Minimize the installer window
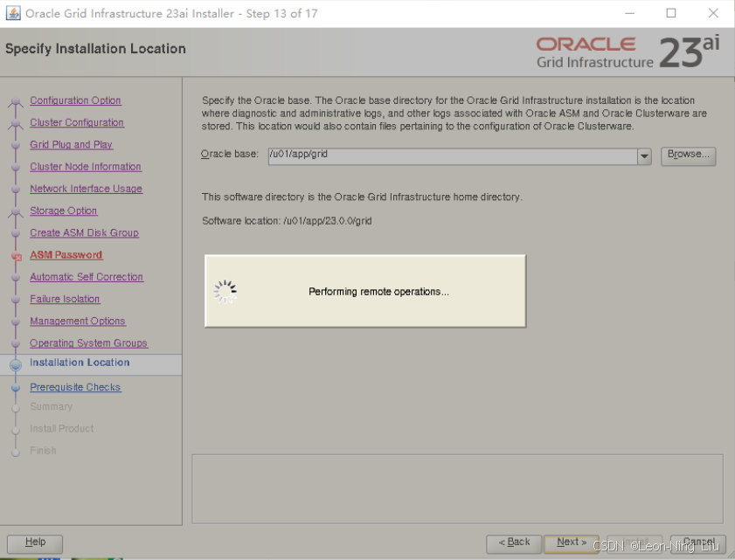The height and width of the screenshot is (560, 735). 629,13
